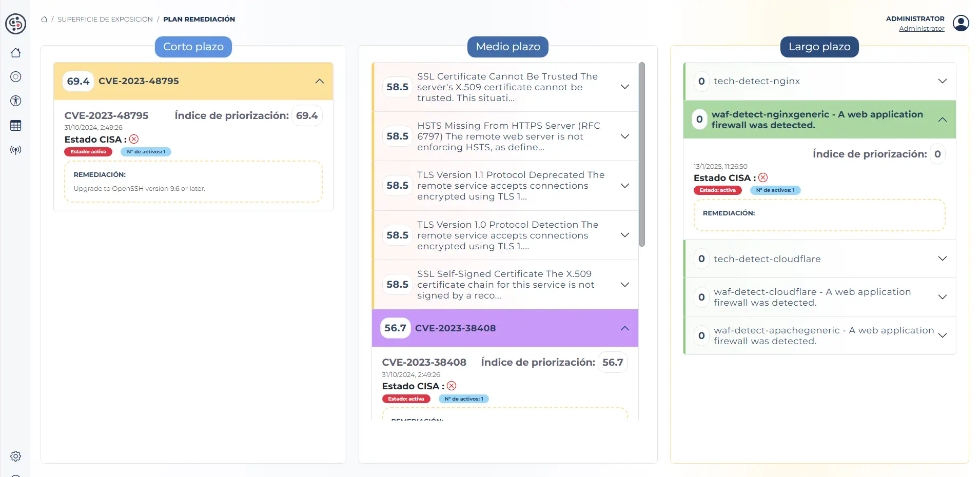Collapse the CVE-2023-48795 panel
The width and height of the screenshot is (980, 477).
click(x=319, y=81)
